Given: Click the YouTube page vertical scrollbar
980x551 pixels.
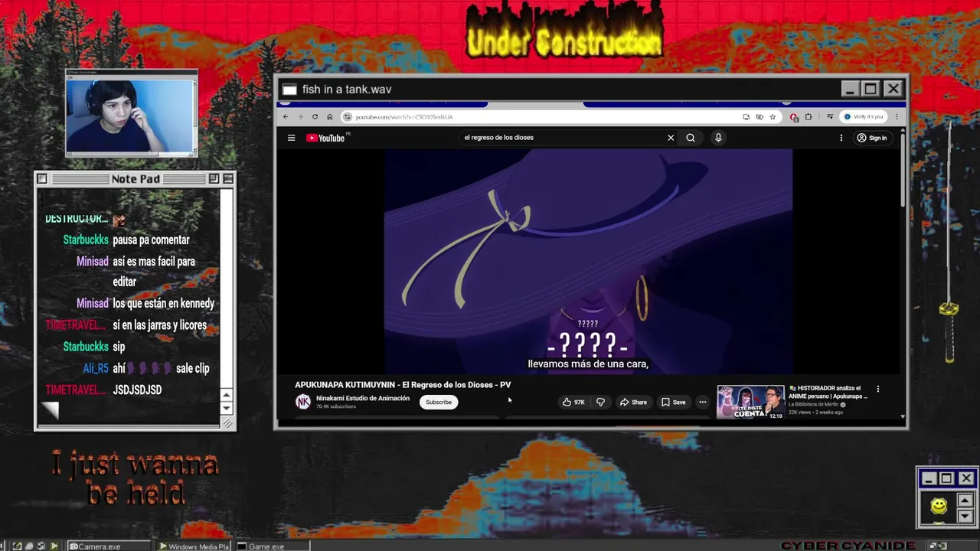Looking at the screenshot, I should pos(903,168).
